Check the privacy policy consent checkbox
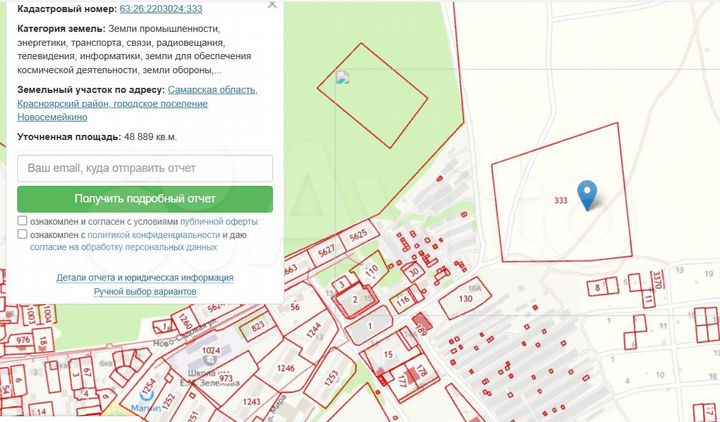This screenshot has width=720, height=422. (23, 234)
